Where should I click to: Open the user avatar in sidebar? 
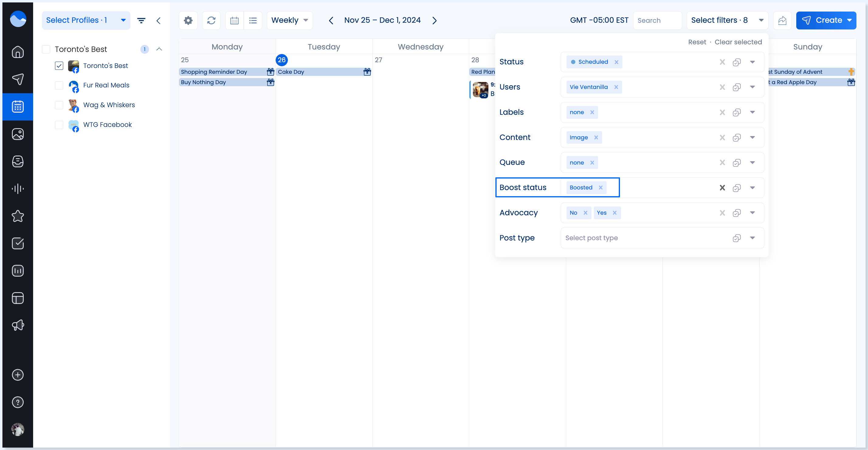tap(18, 429)
